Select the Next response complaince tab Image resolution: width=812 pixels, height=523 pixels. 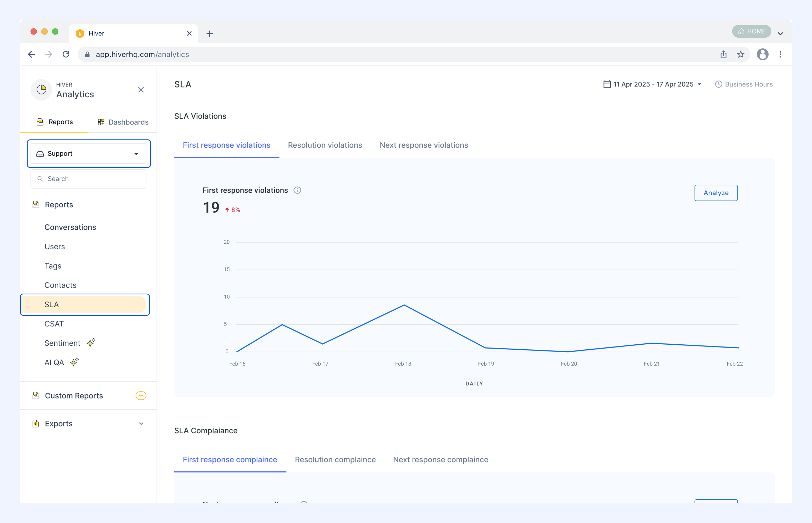(x=440, y=460)
